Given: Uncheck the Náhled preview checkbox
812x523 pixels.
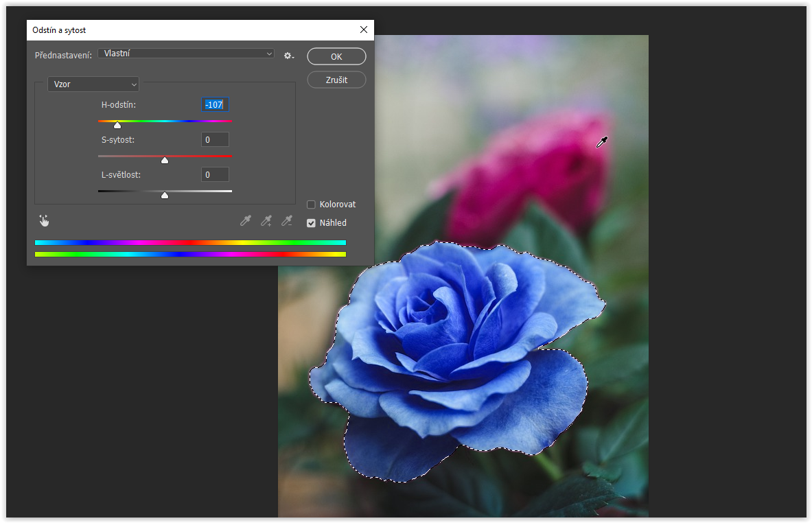Looking at the screenshot, I should click(311, 223).
